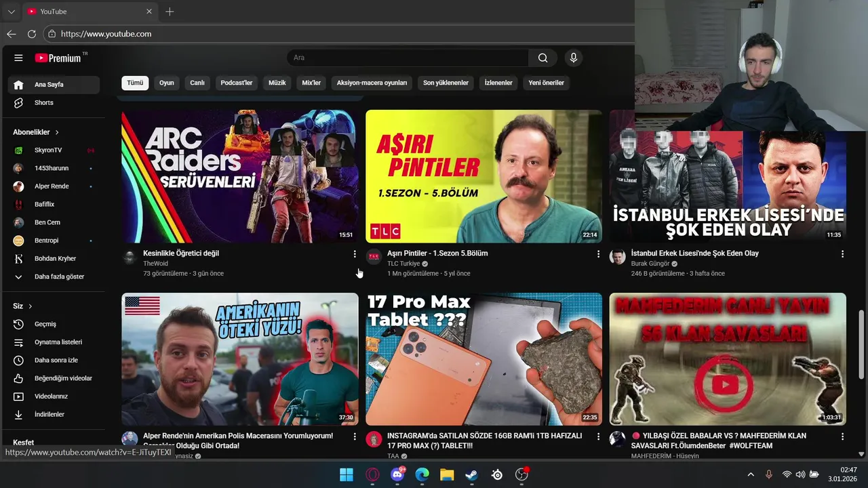Start voice search with the microphone icon
This screenshot has height=488, width=868.
[573, 58]
